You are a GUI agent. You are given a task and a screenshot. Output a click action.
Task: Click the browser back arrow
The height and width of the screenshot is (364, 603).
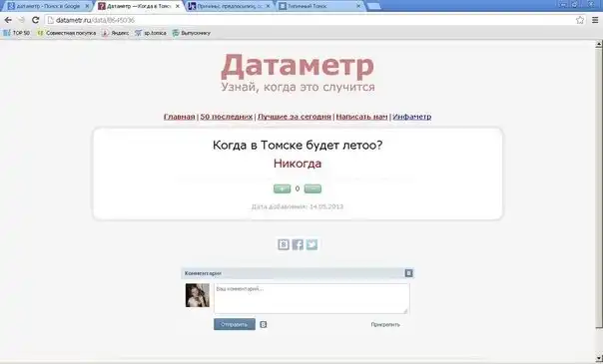click(8, 20)
